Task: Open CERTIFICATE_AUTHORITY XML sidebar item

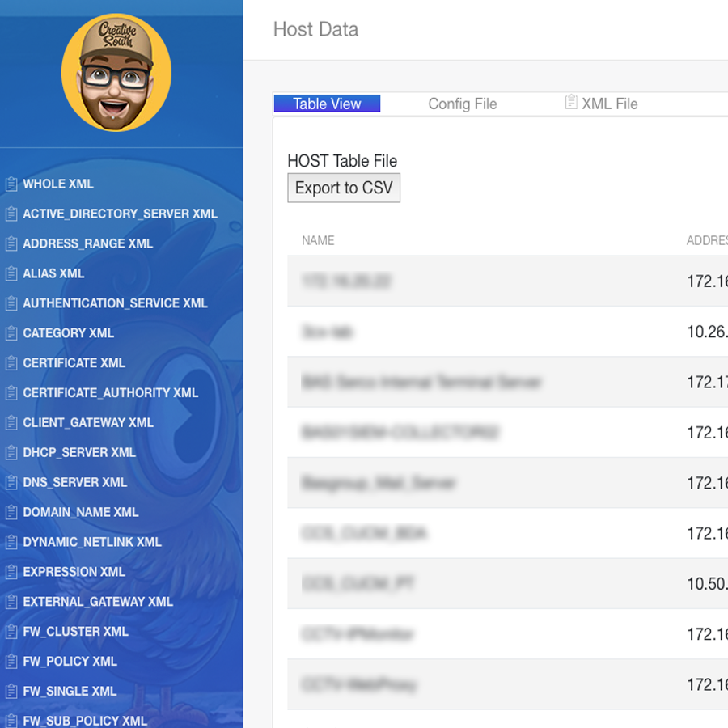Action: [110, 393]
